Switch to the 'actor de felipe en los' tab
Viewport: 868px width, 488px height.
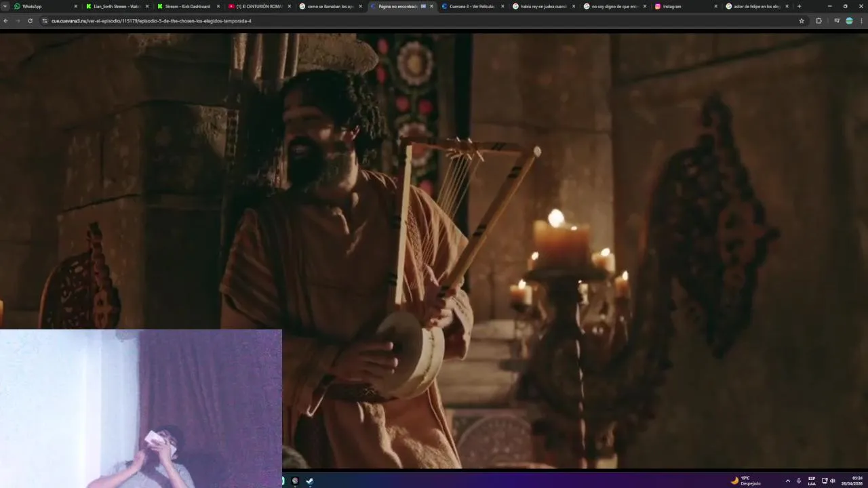coord(757,6)
